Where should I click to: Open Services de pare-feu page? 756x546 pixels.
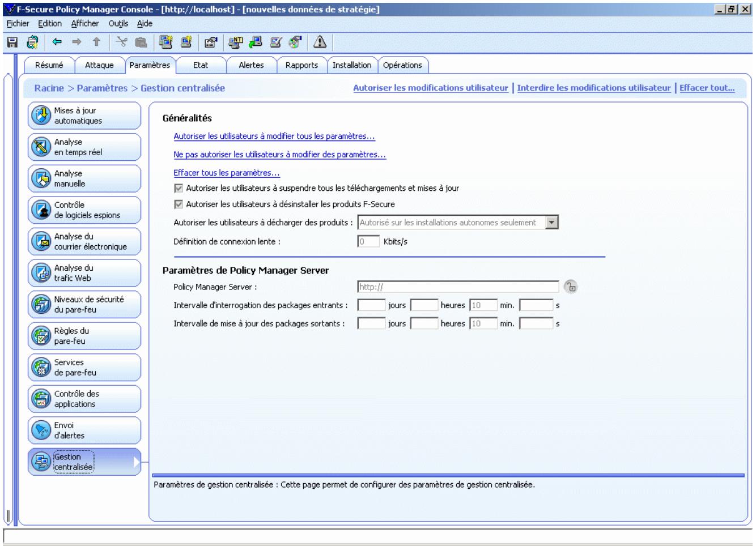pyautogui.click(x=84, y=368)
